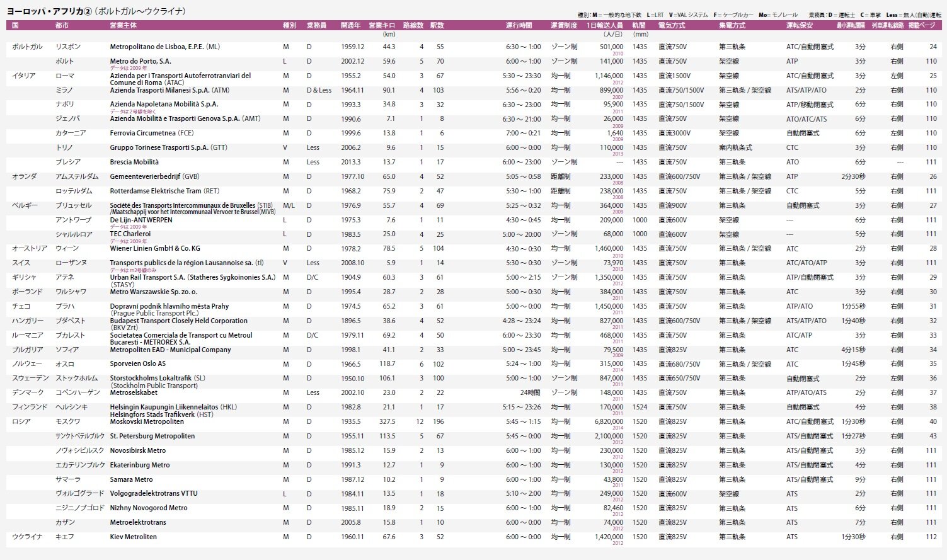This screenshot has height=560, width=947.
Task: Click the country cell スウェーデン
Action: (x=31, y=378)
